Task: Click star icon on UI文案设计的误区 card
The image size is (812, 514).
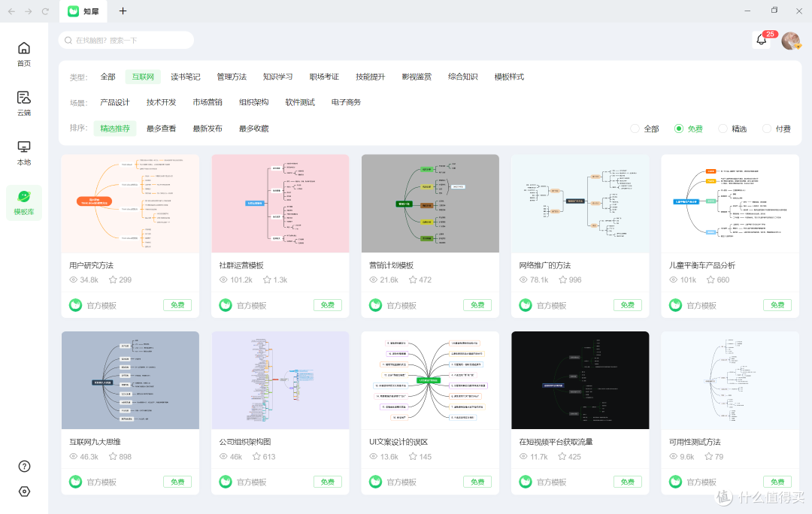Action: tap(413, 457)
